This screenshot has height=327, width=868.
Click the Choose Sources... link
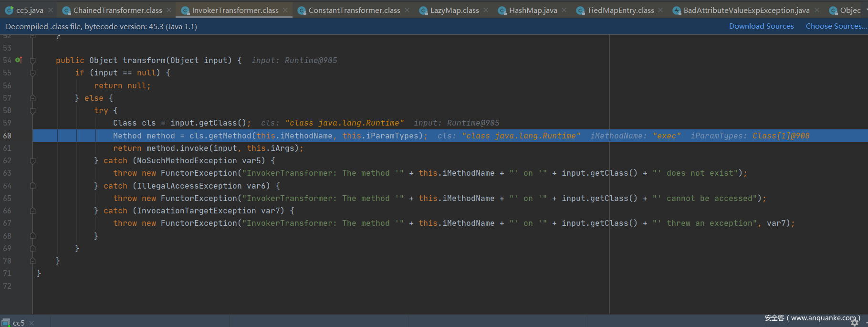click(836, 26)
